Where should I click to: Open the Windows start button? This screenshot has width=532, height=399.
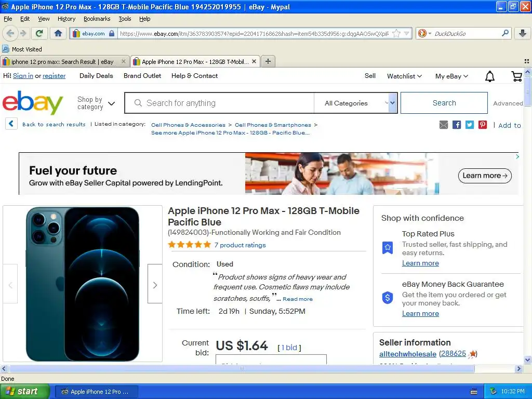click(x=24, y=392)
